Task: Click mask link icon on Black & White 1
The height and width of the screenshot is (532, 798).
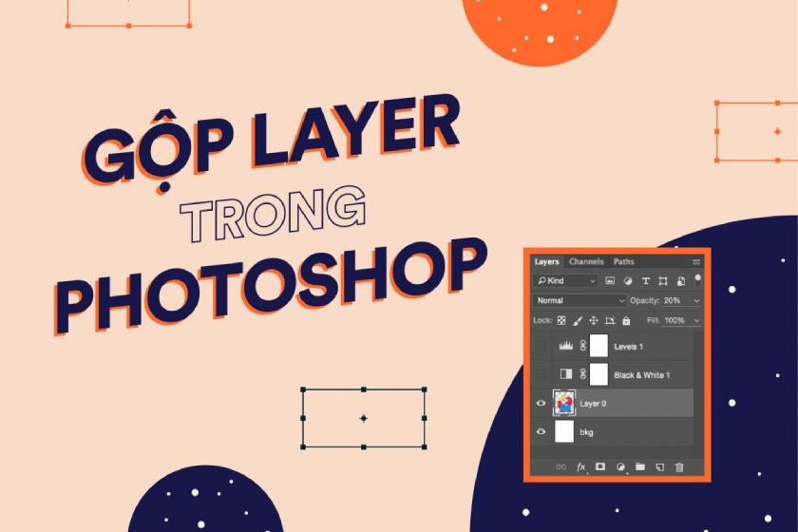Action: [583, 374]
